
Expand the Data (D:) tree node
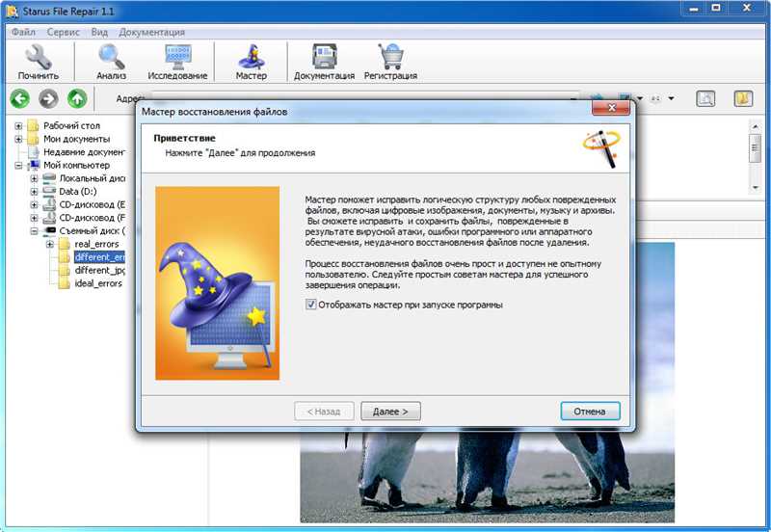point(34,191)
